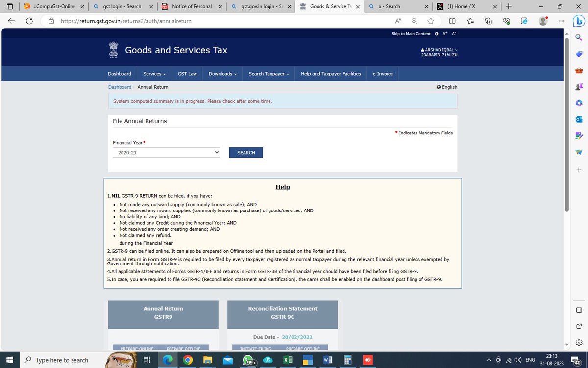The image size is (588, 368).
Task: Click the zoom out magnifier icon
Action: coord(415,21)
